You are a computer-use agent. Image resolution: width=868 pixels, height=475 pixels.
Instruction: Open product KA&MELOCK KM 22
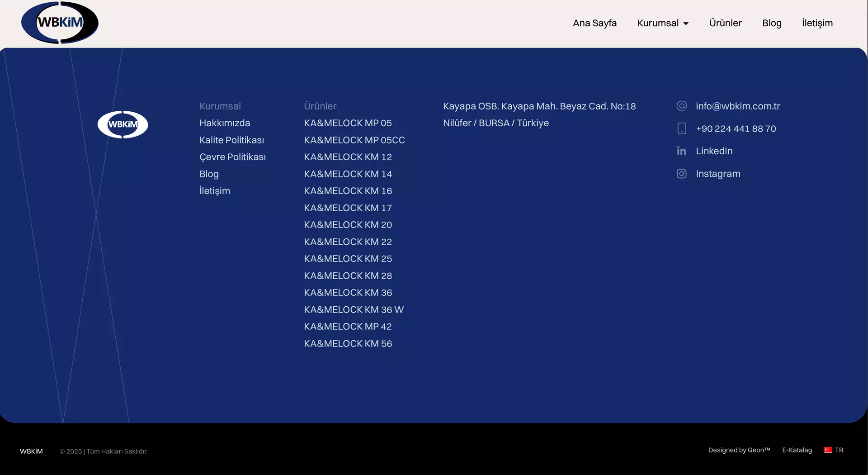click(348, 242)
